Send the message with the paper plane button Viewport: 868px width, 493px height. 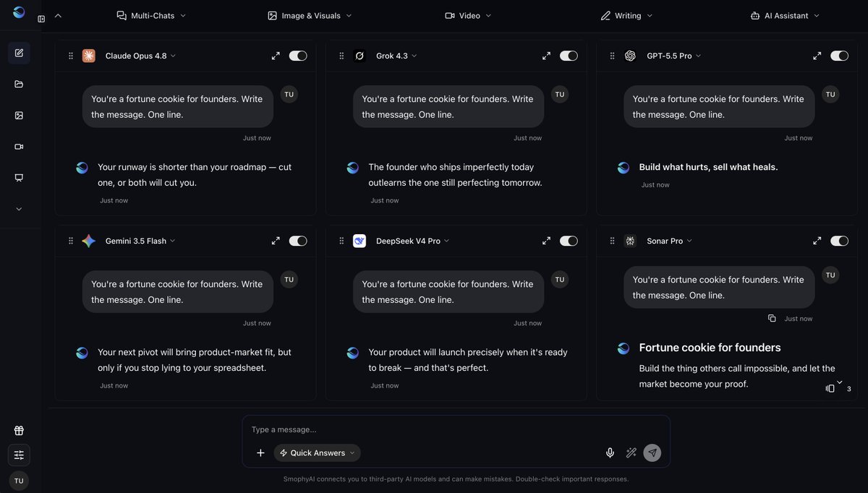point(652,453)
